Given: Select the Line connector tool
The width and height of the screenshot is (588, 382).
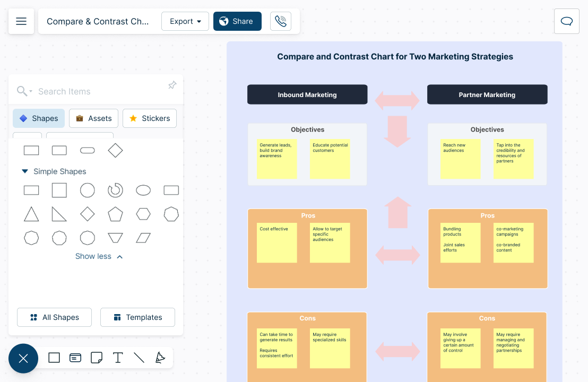Looking at the screenshot, I should coord(139,358).
